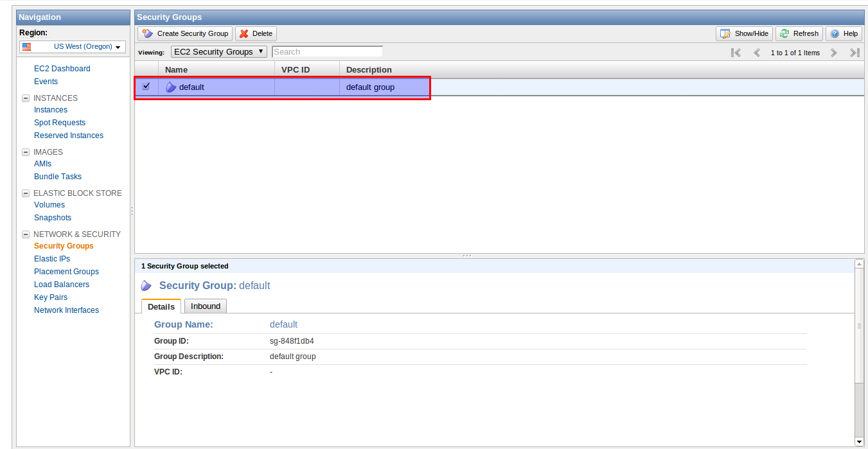This screenshot has width=868, height=449.
Task: Open the Elastic IPs link
Action: [52, 259]
